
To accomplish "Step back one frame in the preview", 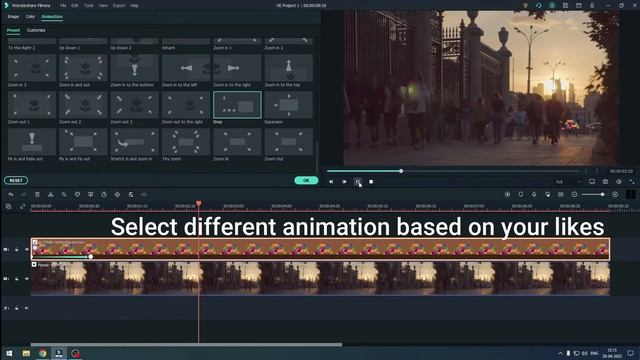I will pos(331,182).
